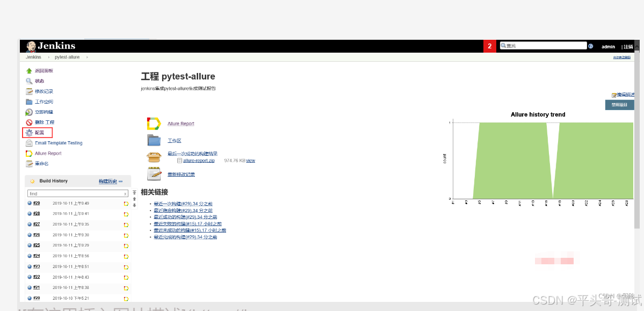
Task: Open the allure-report.zip artifact link
Action: (198, 160)
